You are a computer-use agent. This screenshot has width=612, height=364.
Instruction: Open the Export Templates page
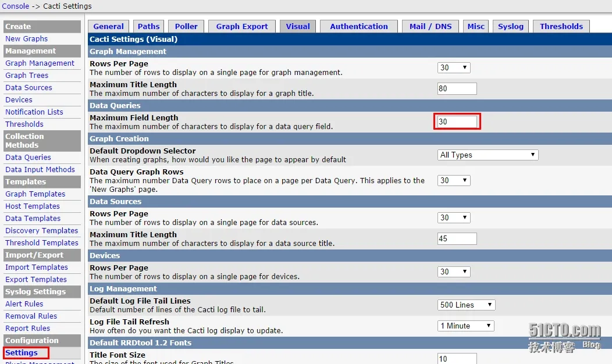(35, 279)
